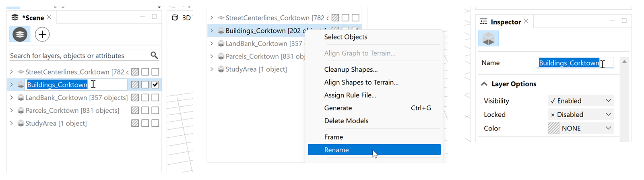Toggle first checkbox for LandBank_Corktown layer
Viewport: 644px width, 180px height.
click(145, 97)
